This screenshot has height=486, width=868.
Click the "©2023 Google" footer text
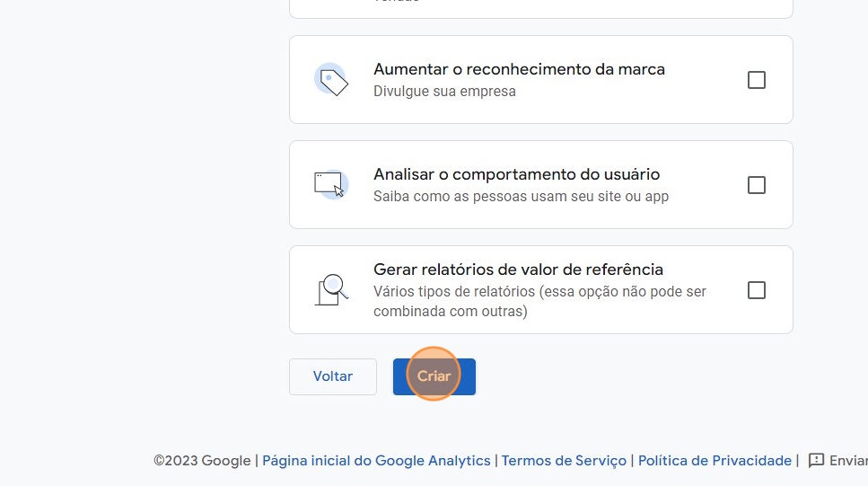click(202, 461)
